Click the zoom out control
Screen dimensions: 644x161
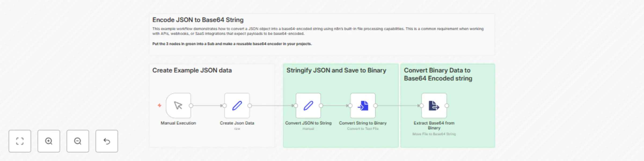click(78, 141)
